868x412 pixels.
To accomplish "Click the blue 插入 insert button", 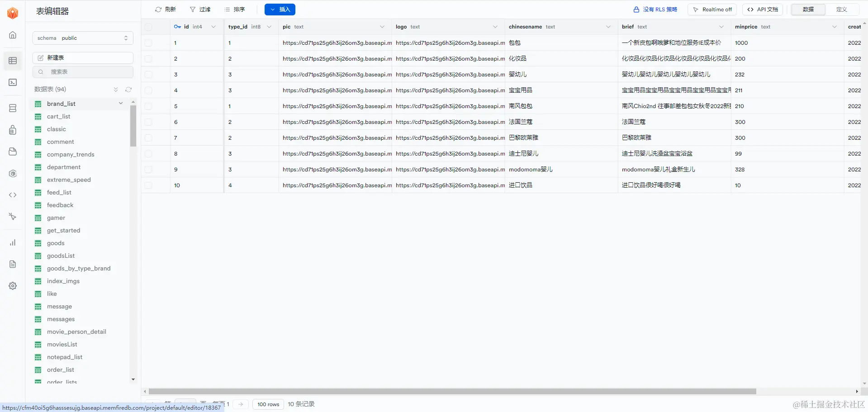I will (280, 9).
